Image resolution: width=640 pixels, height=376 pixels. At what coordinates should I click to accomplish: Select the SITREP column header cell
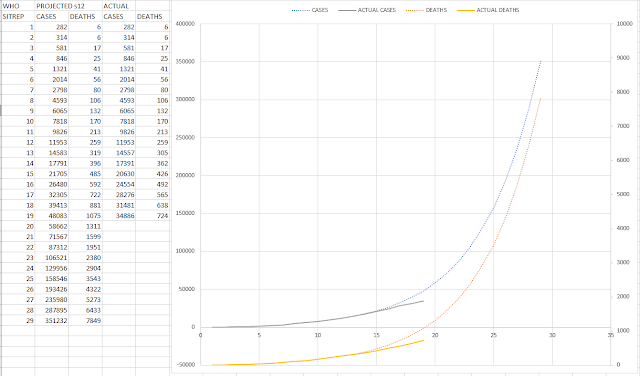coord(18,17)
